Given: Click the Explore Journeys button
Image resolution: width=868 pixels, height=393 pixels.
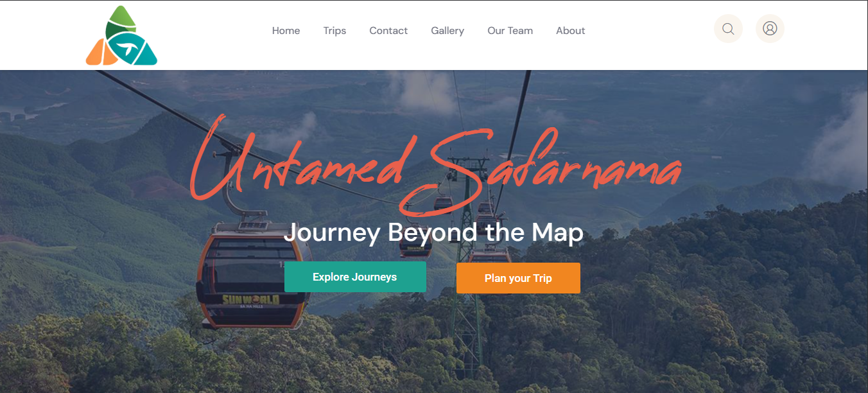Looking at the screenshot, I should 355,277.
